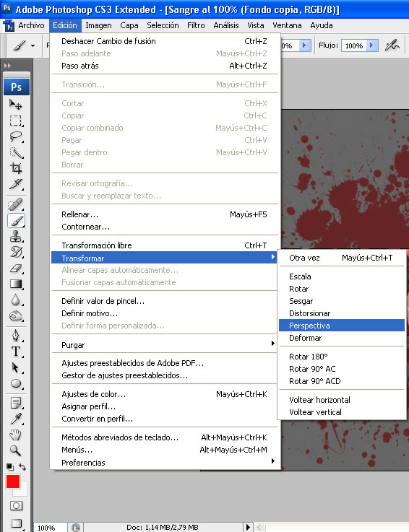Select the Magic Wand tool

tap(16, 153)
